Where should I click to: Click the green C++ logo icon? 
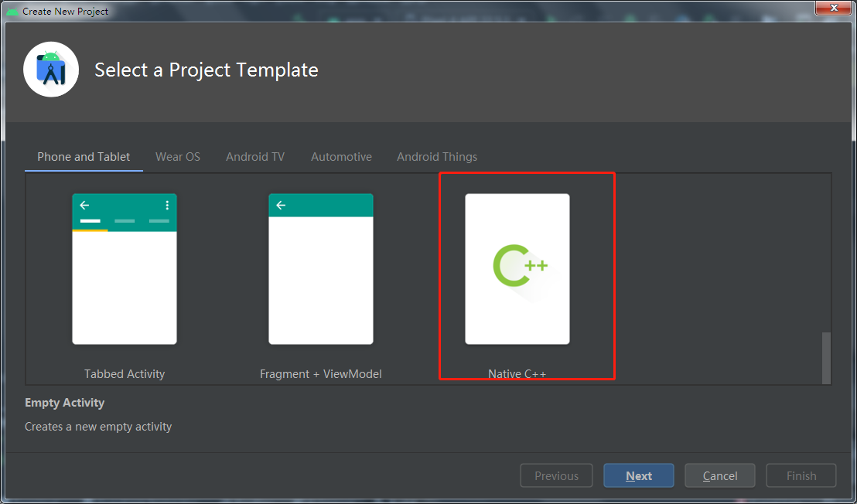[520, 266]
